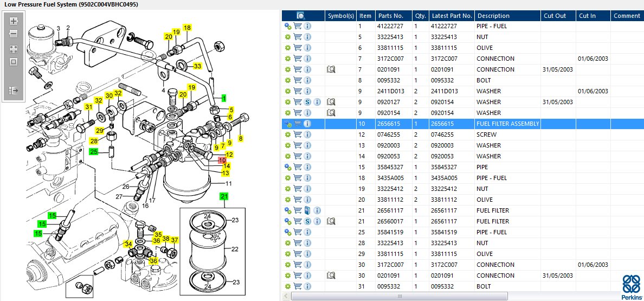Click the Cut Out column header

(x=558, y=16)
